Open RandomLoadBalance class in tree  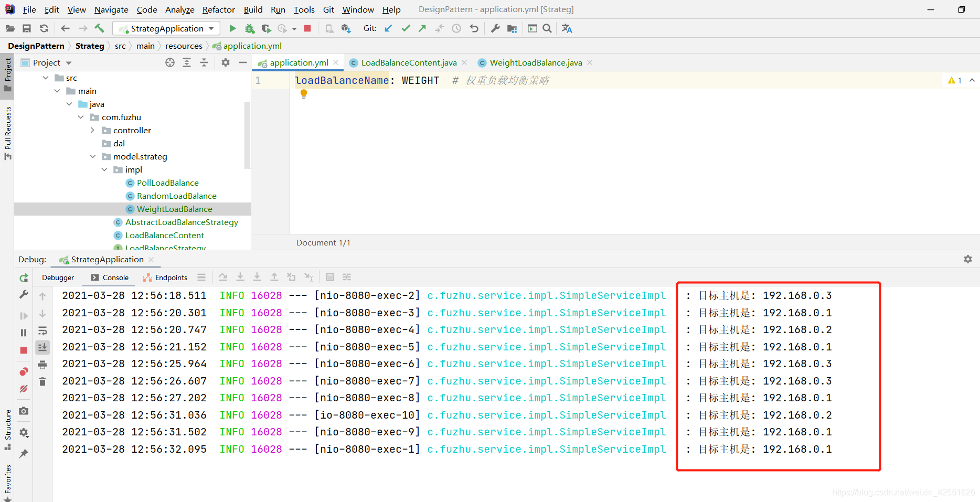pyautogui.click(x=176, y=196)
